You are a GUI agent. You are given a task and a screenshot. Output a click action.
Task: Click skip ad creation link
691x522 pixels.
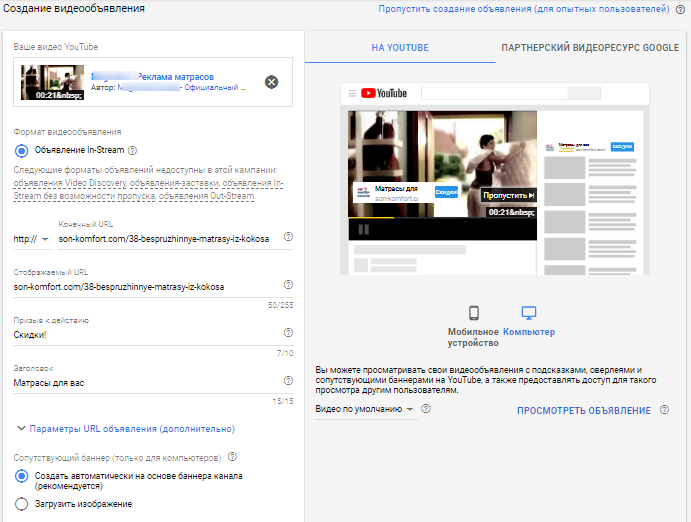pos(523,9)
